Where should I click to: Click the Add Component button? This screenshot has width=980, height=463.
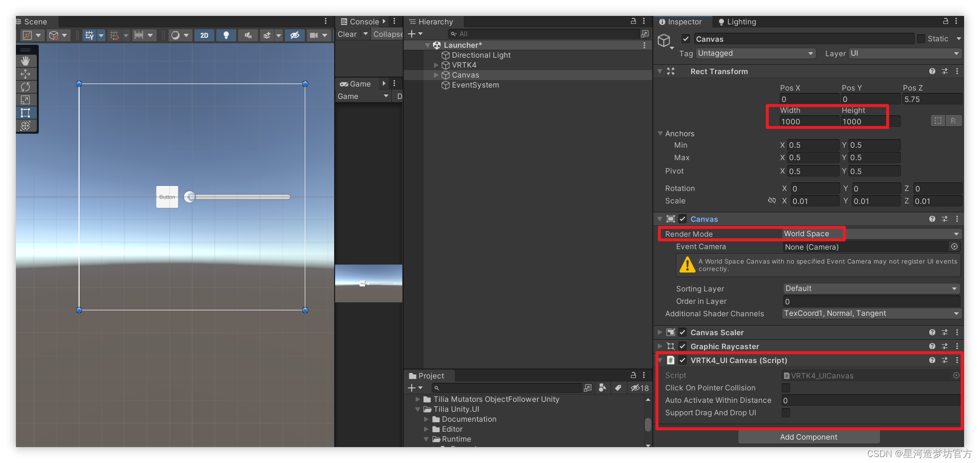809,437
